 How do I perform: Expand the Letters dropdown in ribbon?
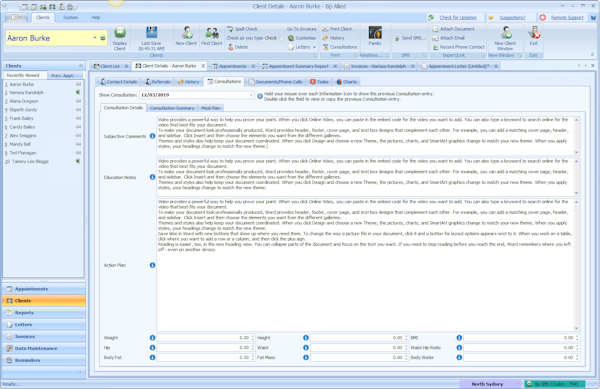point(314,47)
